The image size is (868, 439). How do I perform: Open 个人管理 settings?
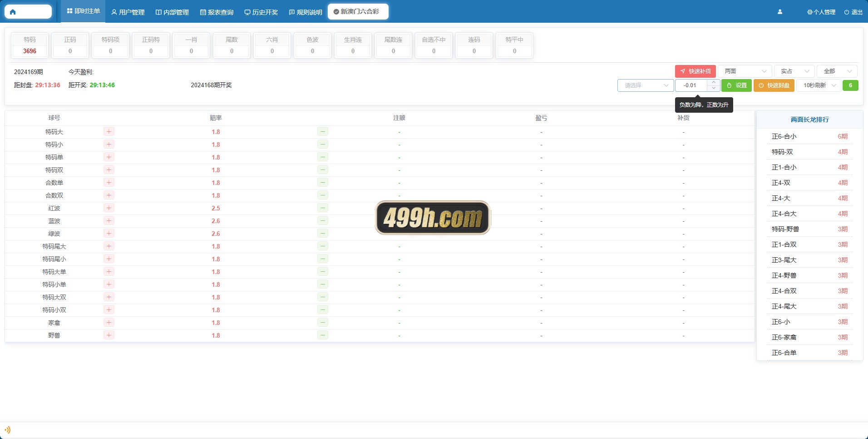[821, 12]
